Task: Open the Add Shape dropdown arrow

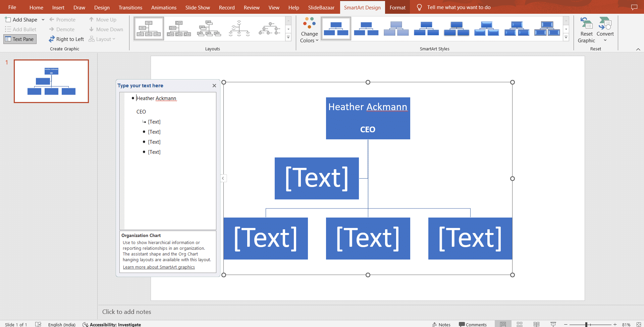Action: (x=43, y=19)
